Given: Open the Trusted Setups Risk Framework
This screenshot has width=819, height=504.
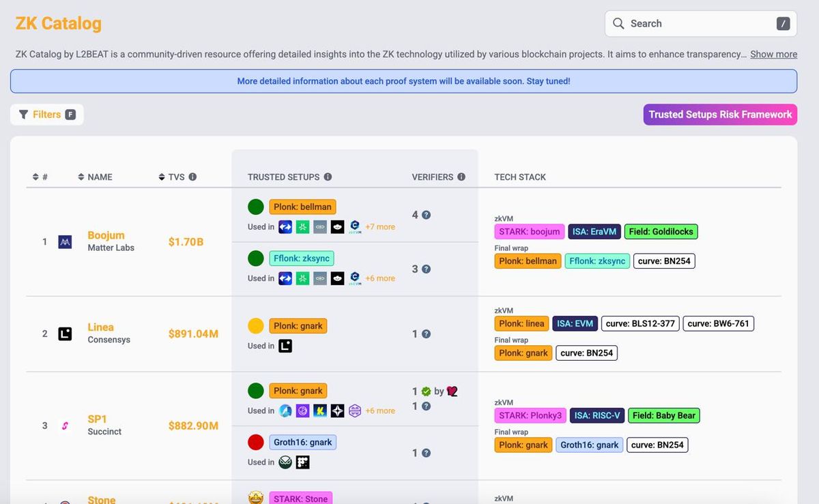Looking at the screenshot, I should tap(720, 115).
